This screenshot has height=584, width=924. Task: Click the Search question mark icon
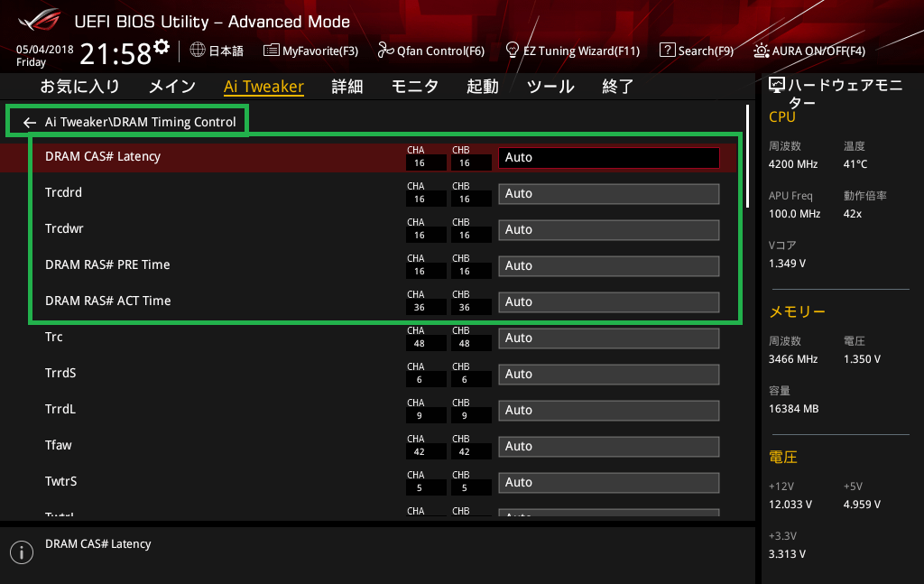point(667,50)
